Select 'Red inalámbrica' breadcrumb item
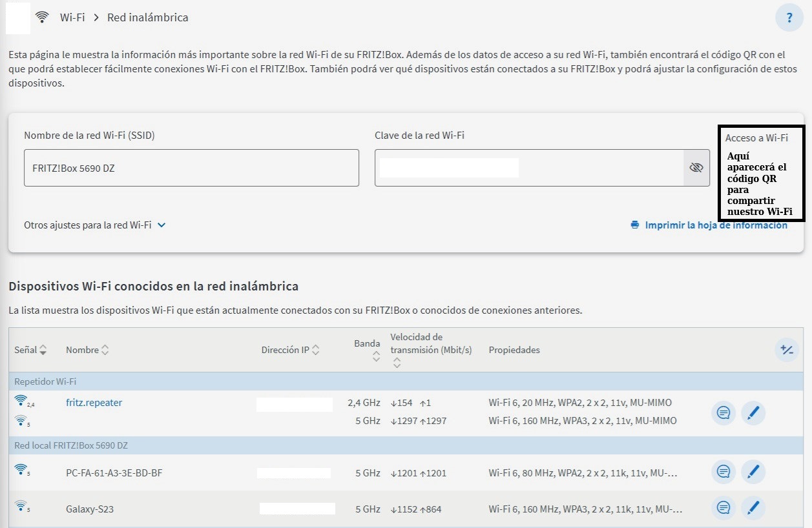The image size is (812, 528). (147, 17)
